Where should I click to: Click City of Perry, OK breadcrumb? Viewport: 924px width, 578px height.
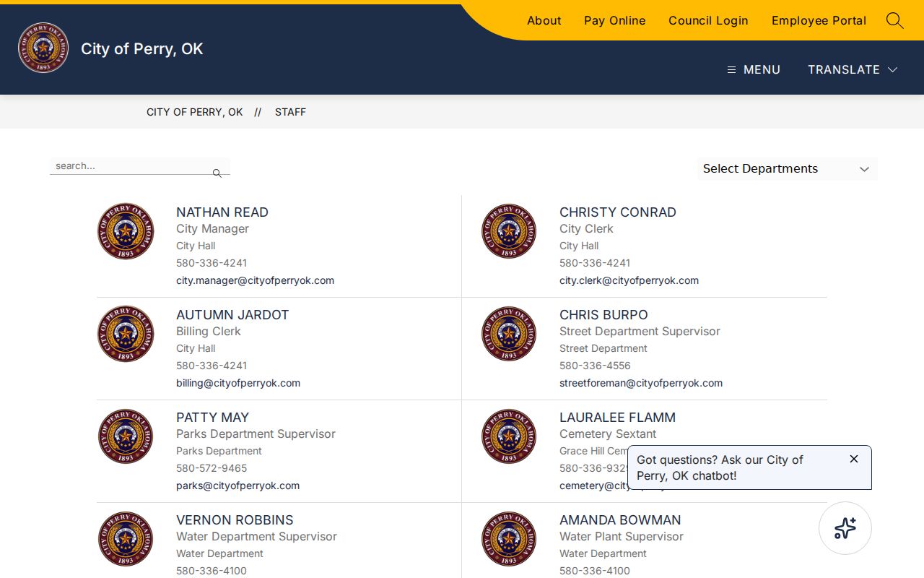tap(195, 112)
